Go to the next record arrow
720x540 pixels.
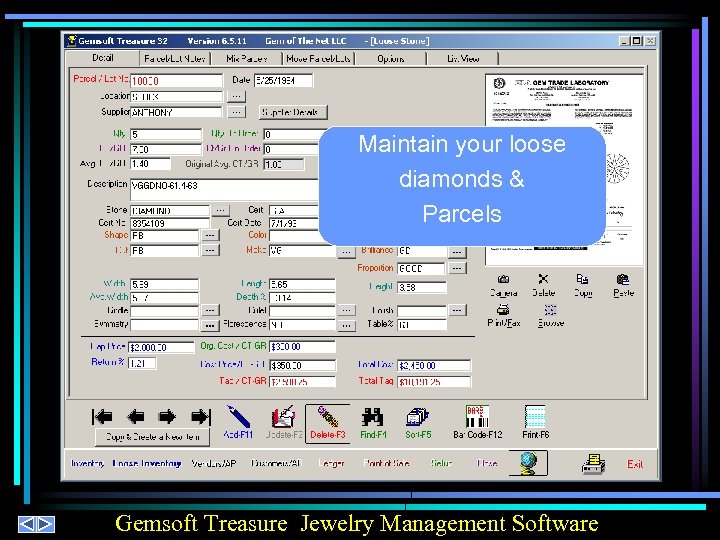[167, 417]
